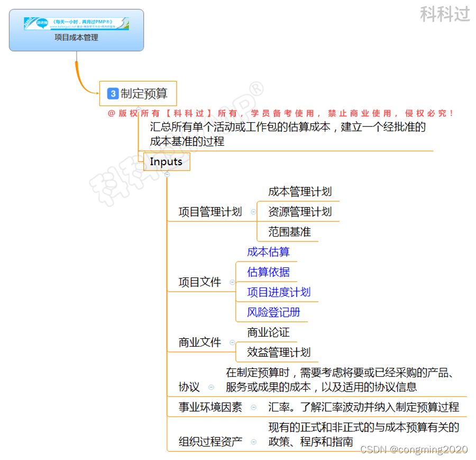Select the 风险登记册 node

pos(273,312)
